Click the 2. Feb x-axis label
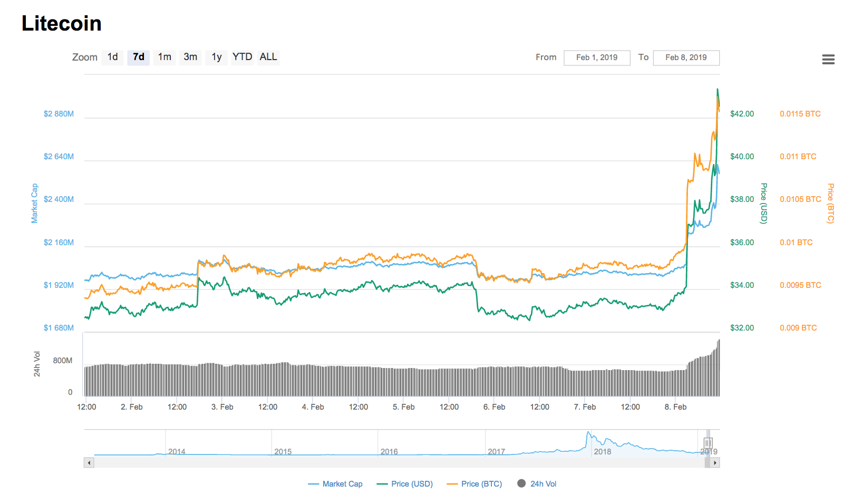The width and height of the screenshot is (852, 504). click(131, 407)
